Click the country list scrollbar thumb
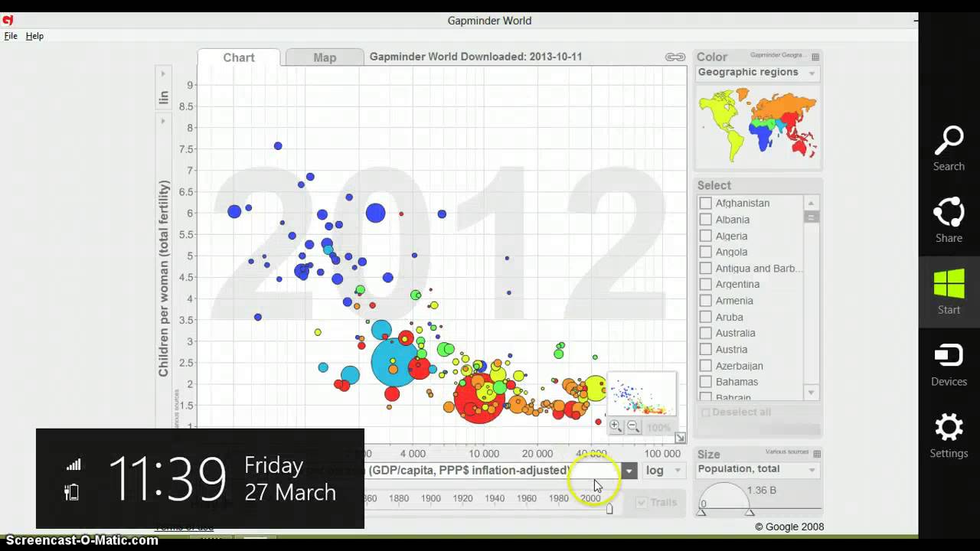The height and width of the screenshot is (551, 980). pyautogui.click(x=811, y=217)
